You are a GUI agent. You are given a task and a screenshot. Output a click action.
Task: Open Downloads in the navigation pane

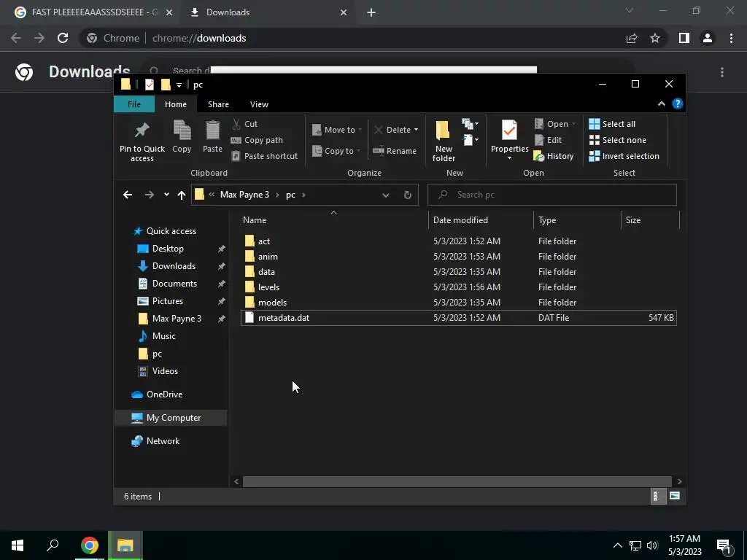click(x=174, y=266)
